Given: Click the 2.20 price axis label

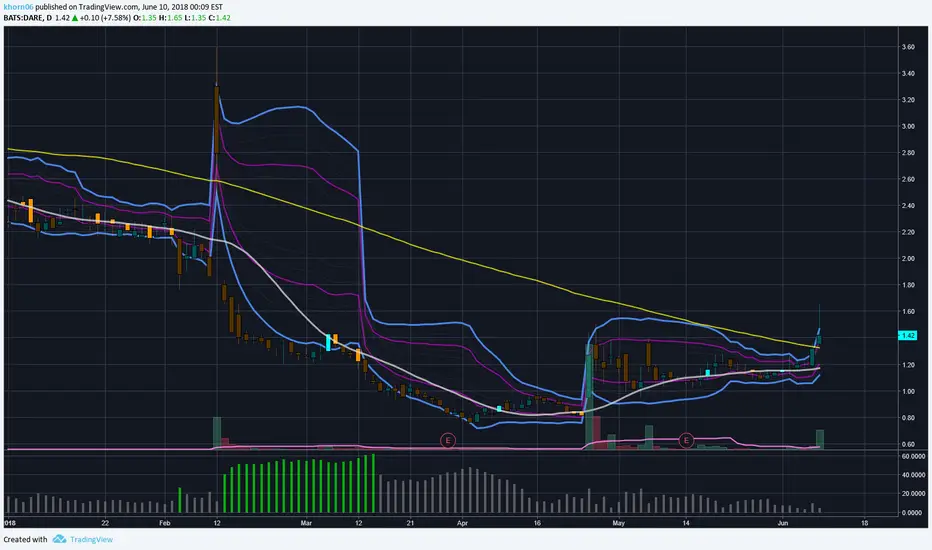Looking at the screenshot, I should click(x=908, y=232).
